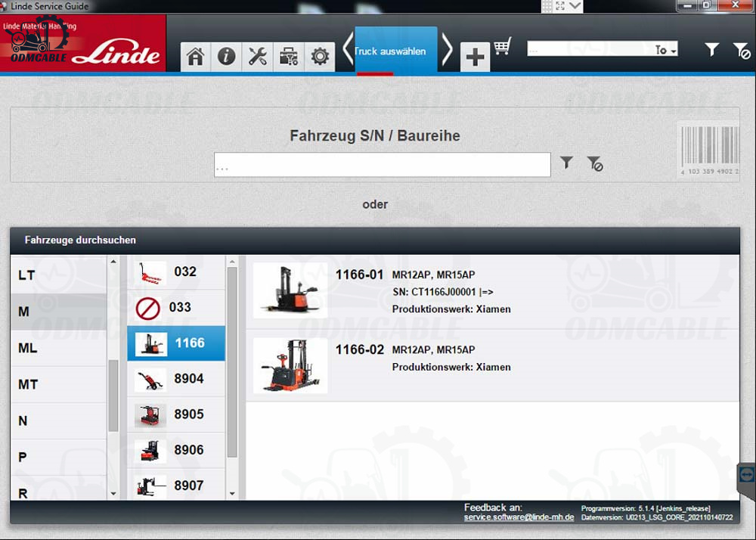Select series 033
Viewport: 756px width, 540px height.
pos(176,308)
